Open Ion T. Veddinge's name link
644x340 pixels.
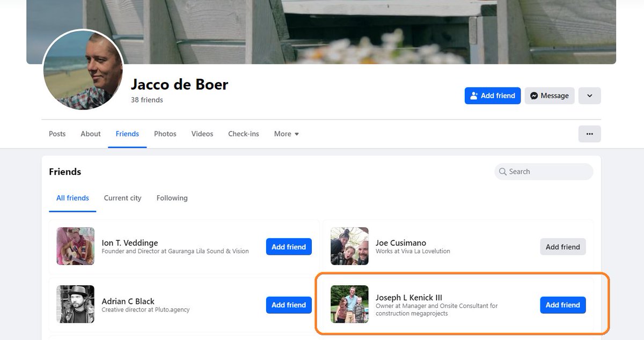pyautogui.click(x=130, y=242)
